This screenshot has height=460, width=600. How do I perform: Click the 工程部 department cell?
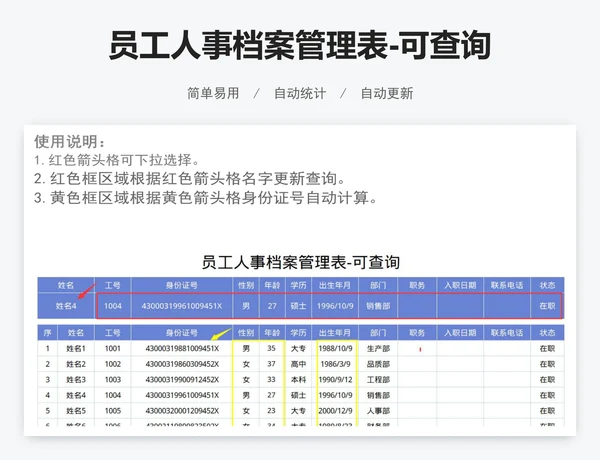coord(378,380)
